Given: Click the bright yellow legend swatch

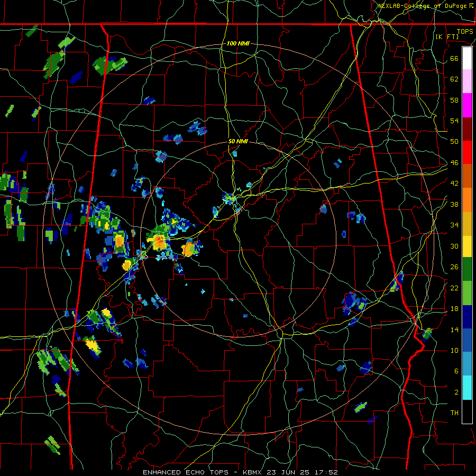Looking at the screenshot, I should coord(467,246).
